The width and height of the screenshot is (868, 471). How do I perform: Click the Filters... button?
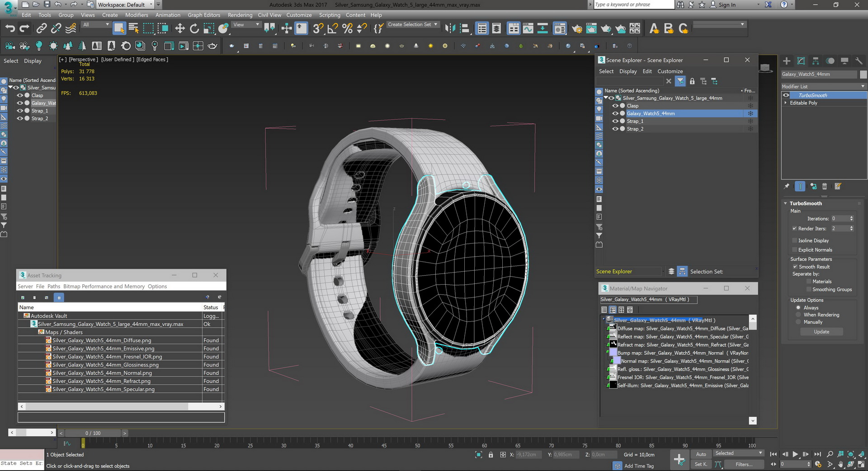click(744, 464)
